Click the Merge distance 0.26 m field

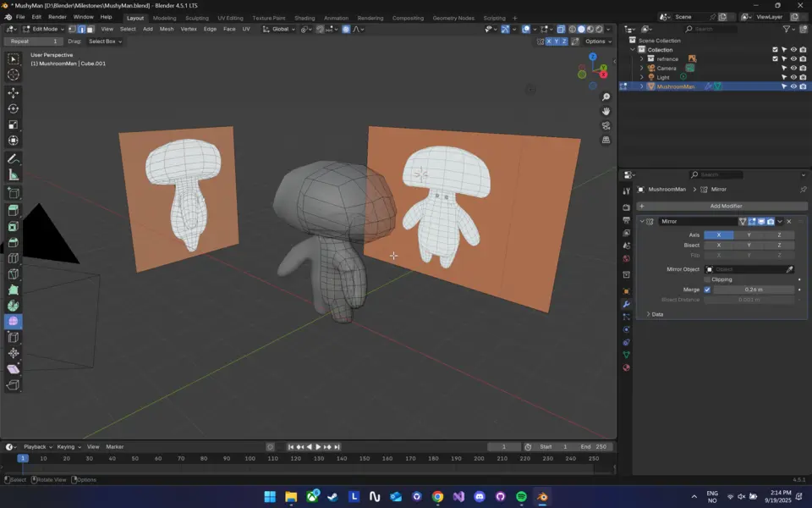tap(754, 290)
